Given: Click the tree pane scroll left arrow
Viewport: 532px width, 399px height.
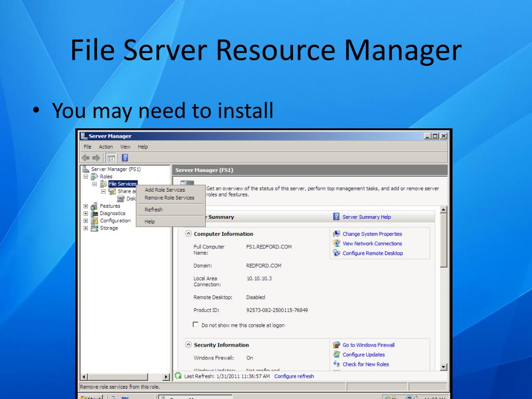Looking at the screenshot, I should pos(85,377).
